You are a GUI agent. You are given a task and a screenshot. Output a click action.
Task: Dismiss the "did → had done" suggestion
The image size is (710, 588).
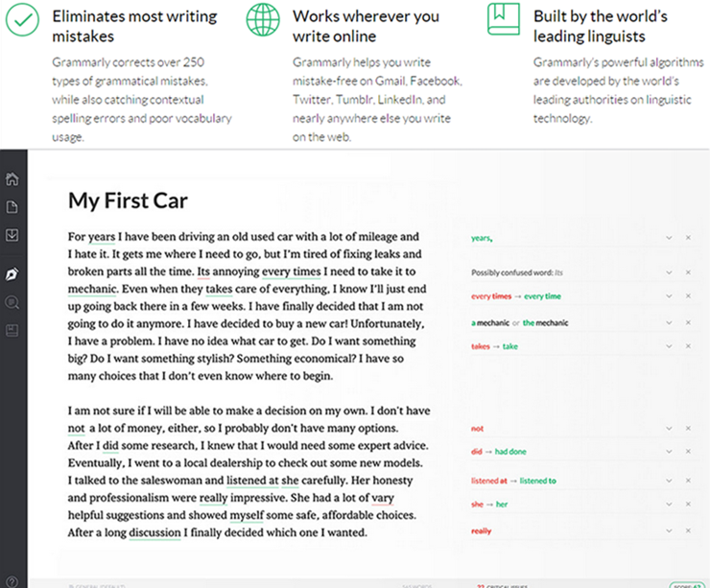(x=688, y=451)
